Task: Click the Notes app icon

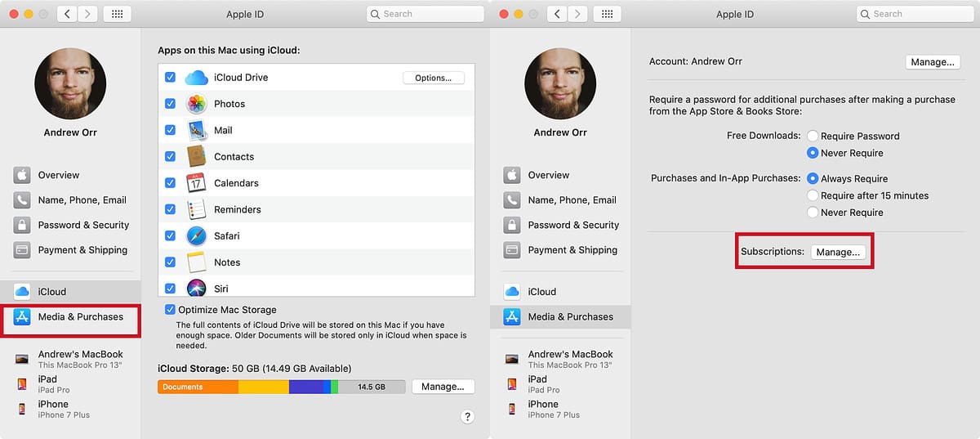Action: point(197,262)
